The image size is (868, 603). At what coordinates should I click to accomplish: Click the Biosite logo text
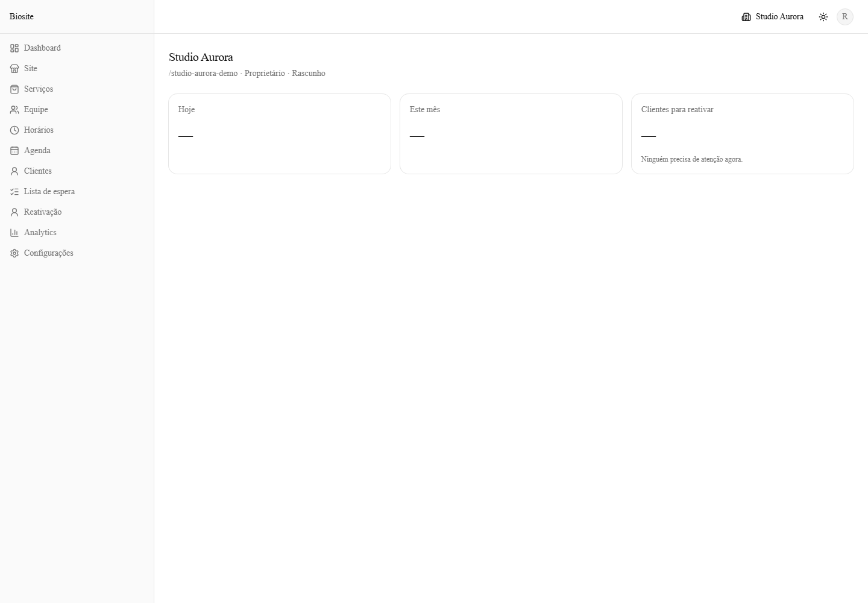click(x=22, y=17)
